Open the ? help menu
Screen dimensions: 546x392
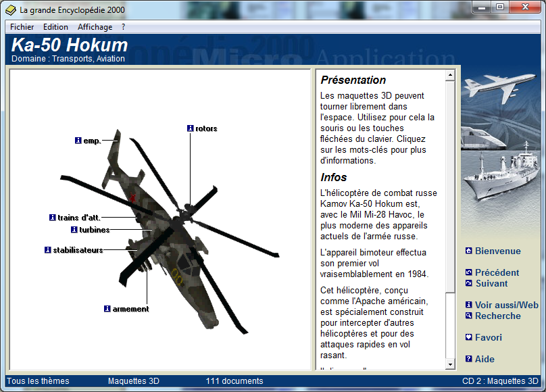point(123,27)
